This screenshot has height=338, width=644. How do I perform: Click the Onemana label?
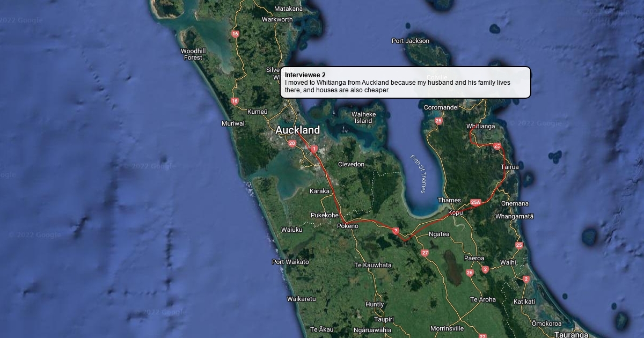[515, 203]
